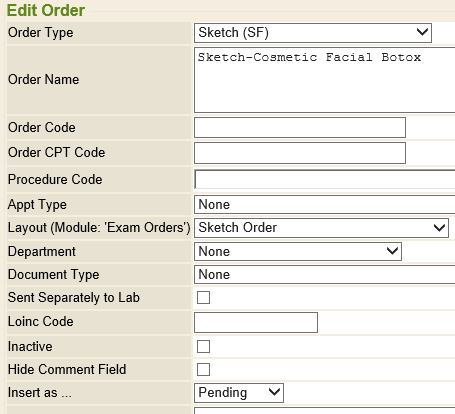Image resolution: width=455 pixels, height=414 pixels.
Task: Click the Order Type dropdown arrow
Action: point(422,32)
